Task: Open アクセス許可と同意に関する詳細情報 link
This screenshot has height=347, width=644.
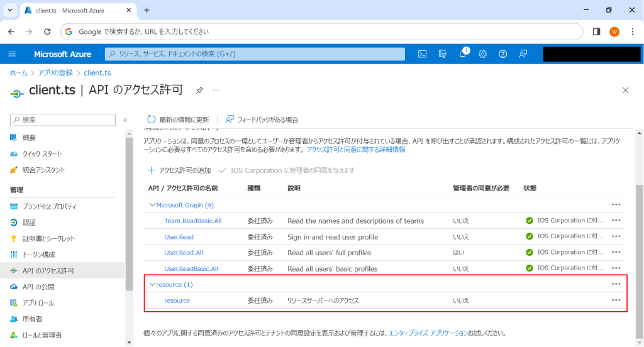Action: tap(356, 150)
